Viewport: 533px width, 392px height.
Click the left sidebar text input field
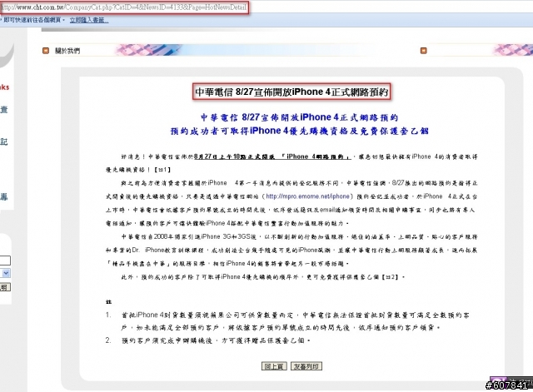5,261
